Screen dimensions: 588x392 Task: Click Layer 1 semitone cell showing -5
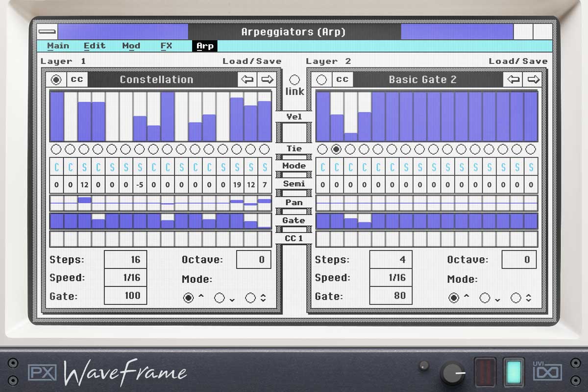(x=140, y=185)
